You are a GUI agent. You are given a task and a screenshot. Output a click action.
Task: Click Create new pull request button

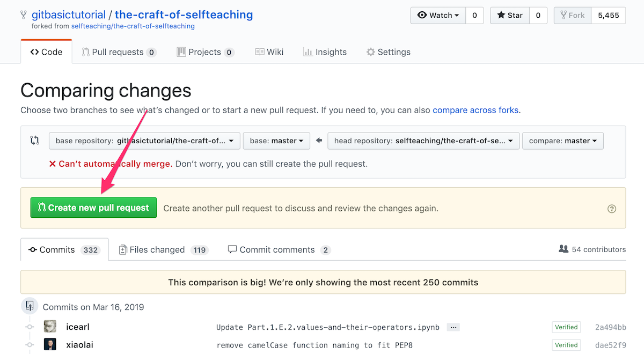pos(93,208)
